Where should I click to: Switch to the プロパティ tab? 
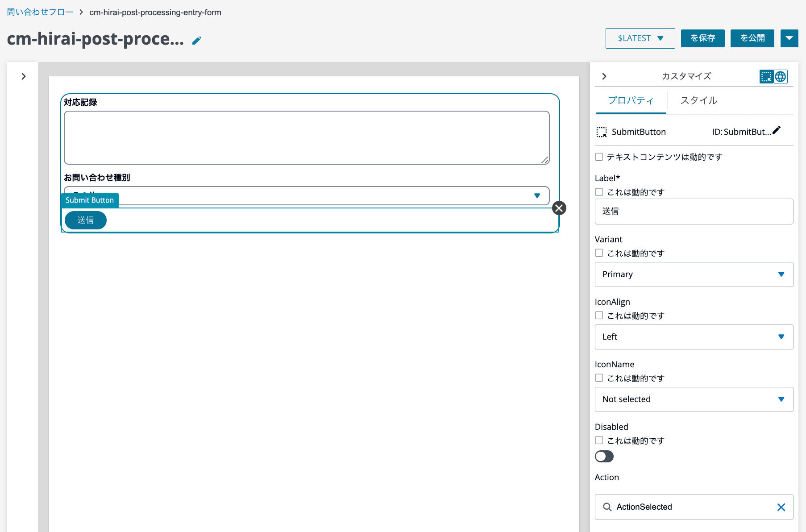click(x=631, y=100)
